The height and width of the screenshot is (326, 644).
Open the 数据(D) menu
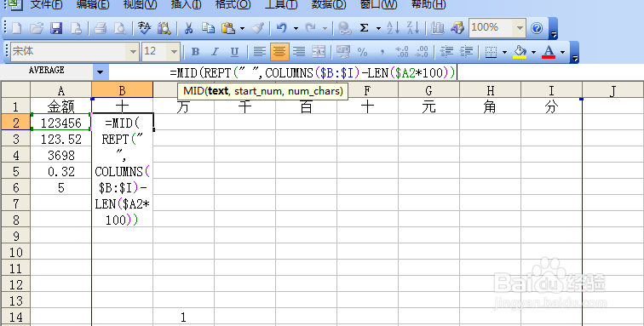click(x=329, y=5)
